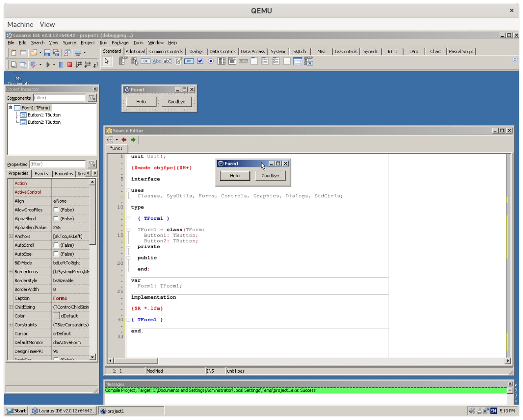Click the Stop debugging red square icon
This screenshot has height=420, width=523.
tap(70, 65)
